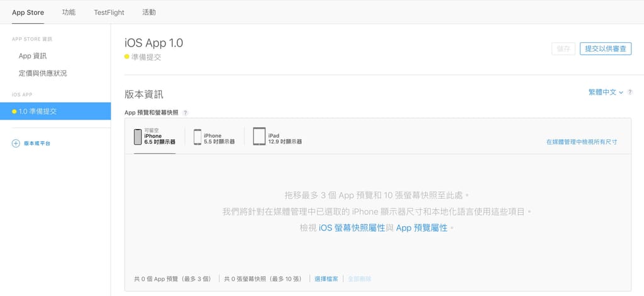Click the iPhone 5.5 inch device icon
The width and height of the screenshot is (644, 296).
coord(197,137)
